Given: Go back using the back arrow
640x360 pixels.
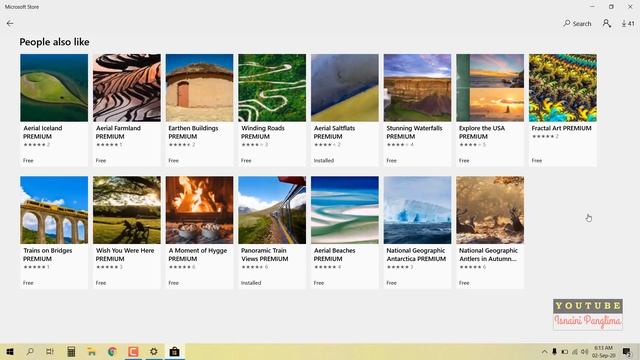Looking at the screenshot, I should click(10, 24).
